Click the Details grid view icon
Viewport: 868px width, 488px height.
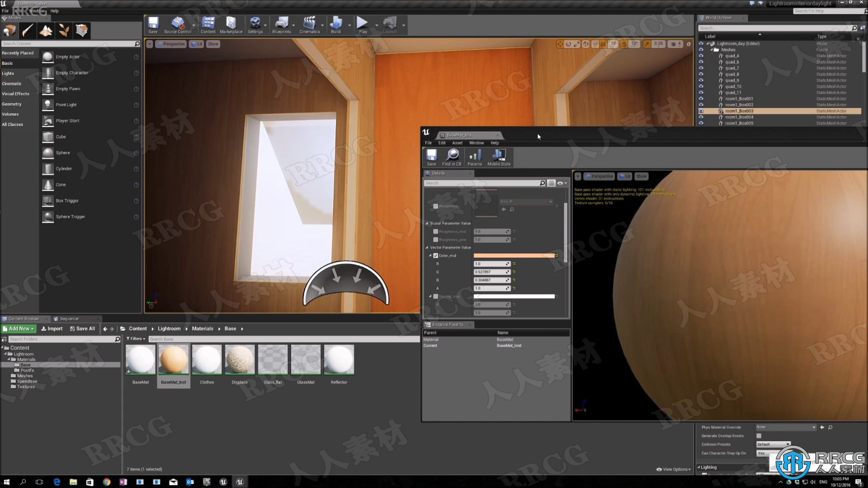click(551, 183)
